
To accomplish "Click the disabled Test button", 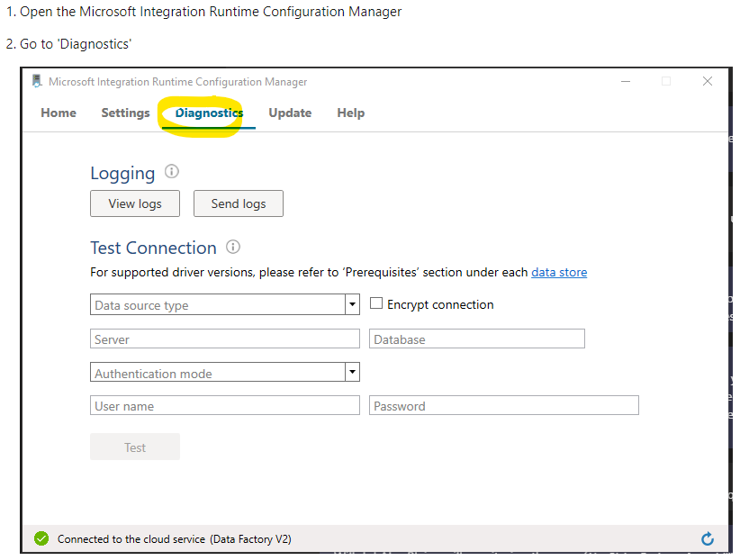I will (135, 447).
